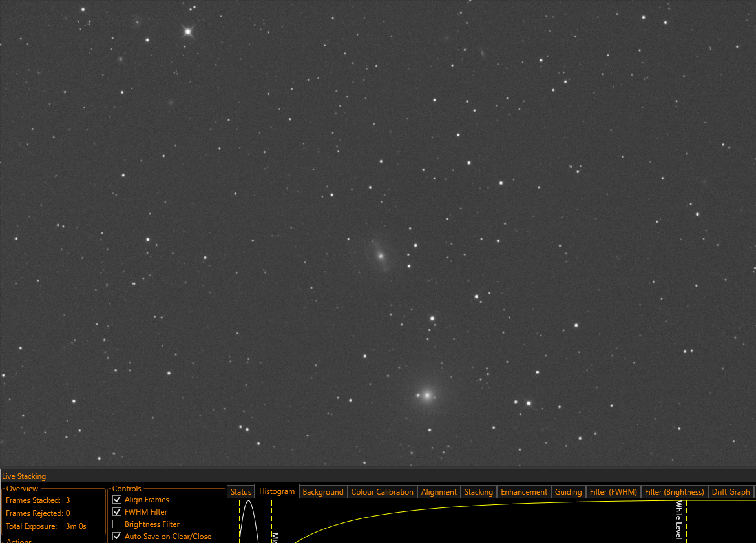
Task: Click the elongated galaxy in image center
Action: [381, 256]
